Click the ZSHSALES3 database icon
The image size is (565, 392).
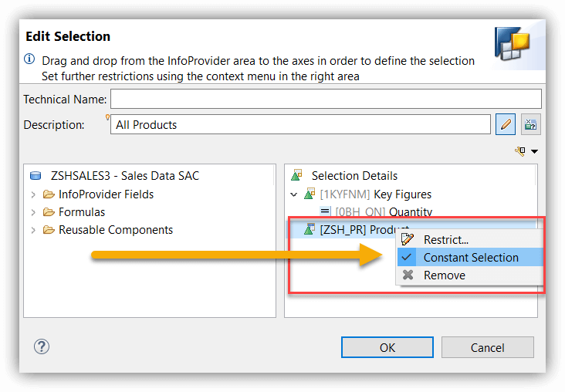pos(36,175)
